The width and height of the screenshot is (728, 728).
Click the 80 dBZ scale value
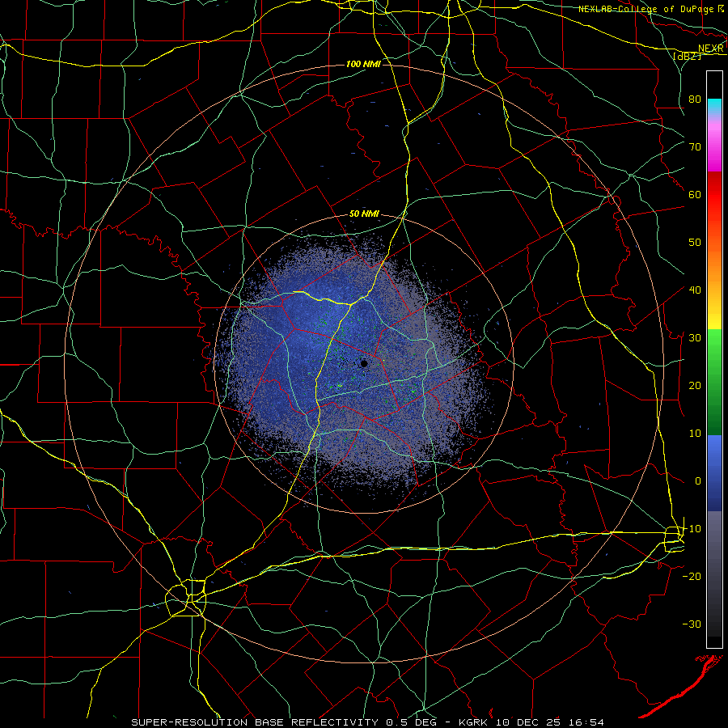click(695, 99)
